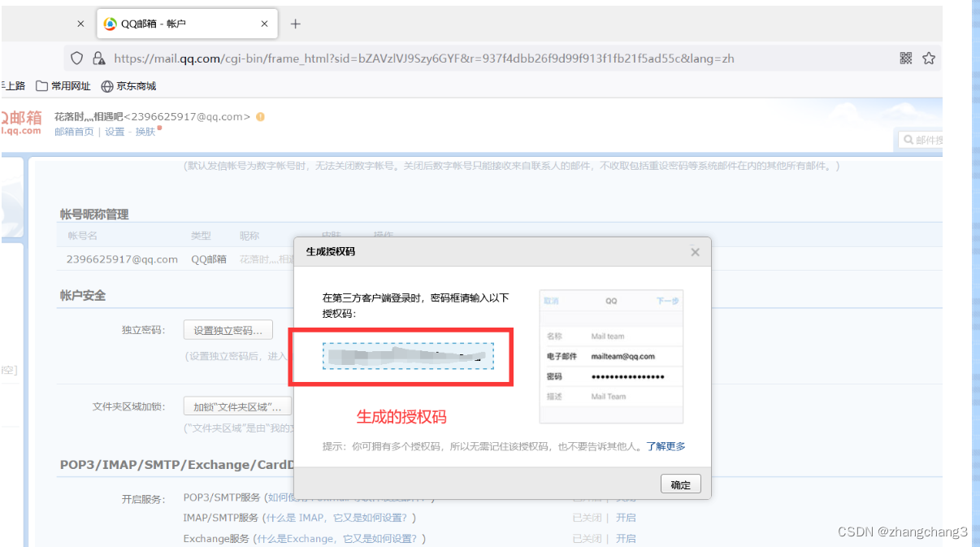Click the QQ邮箱 logo

(20, 123)
